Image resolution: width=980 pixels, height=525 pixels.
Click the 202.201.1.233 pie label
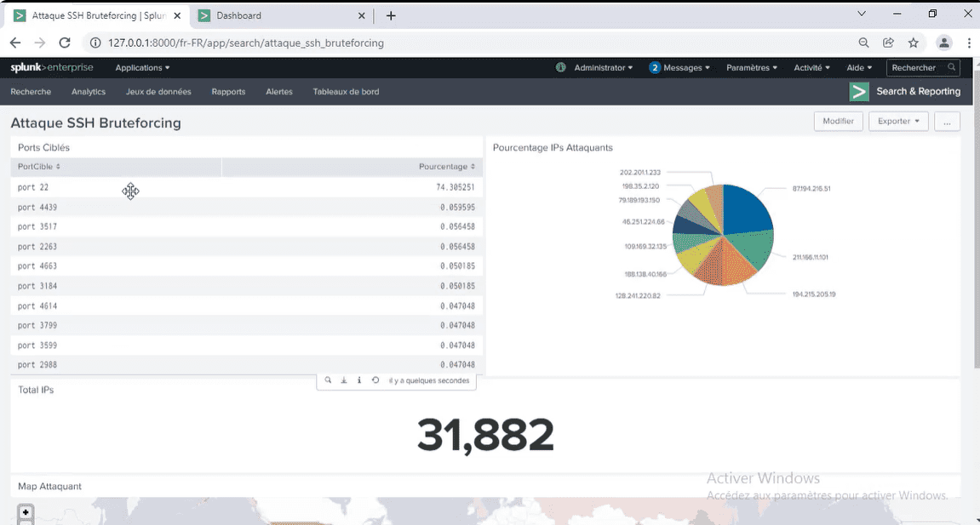pos(640,172)
